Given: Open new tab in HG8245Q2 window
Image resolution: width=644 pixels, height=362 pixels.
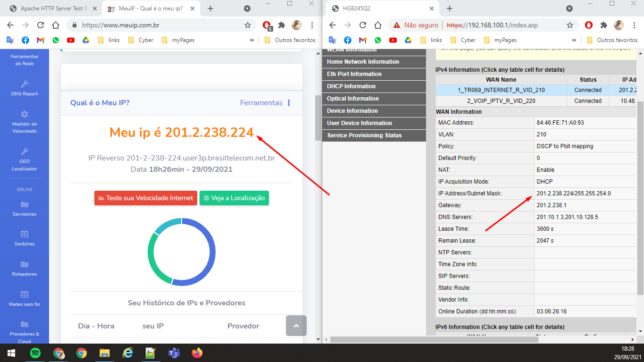Looking at the screenshot, I should pos(450,8).
